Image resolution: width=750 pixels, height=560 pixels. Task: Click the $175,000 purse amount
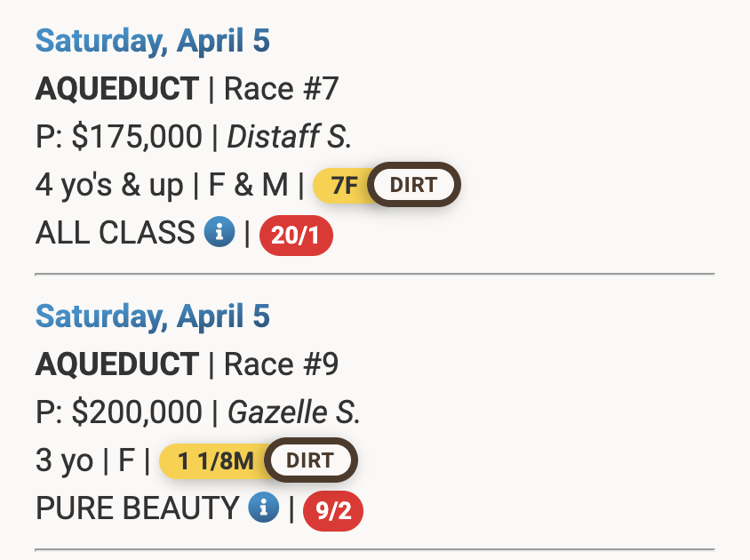(137, 137)
